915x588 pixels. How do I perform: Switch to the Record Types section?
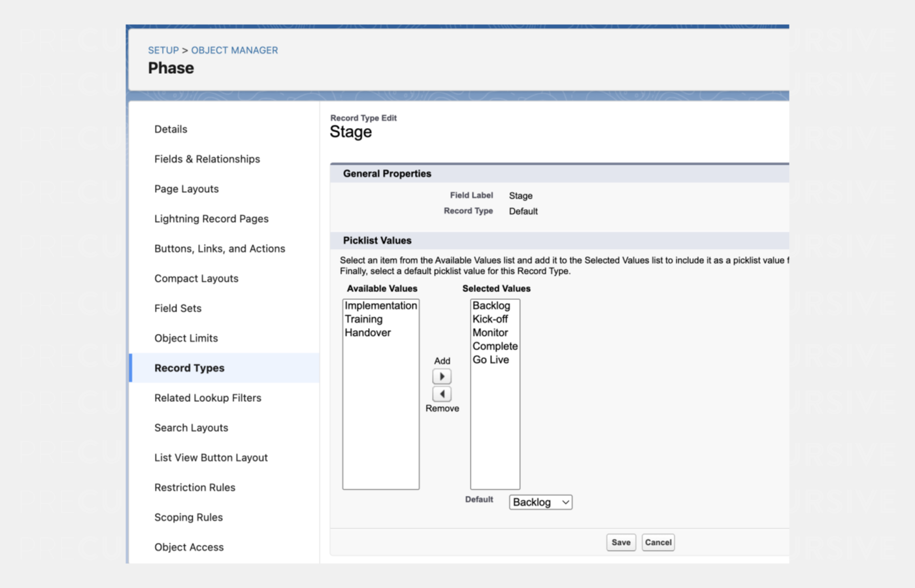coord(190,368)
